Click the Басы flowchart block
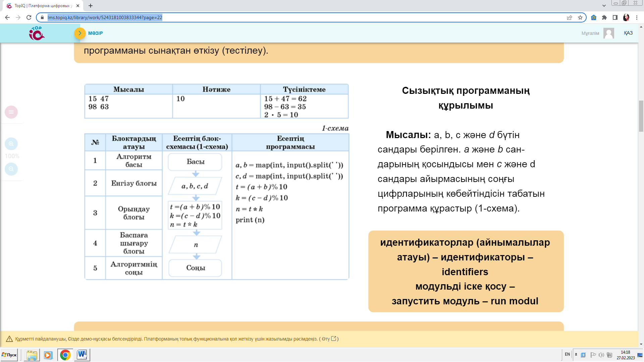Image resolution: width=644 pixels, height=362 pixels. (195, 162)
